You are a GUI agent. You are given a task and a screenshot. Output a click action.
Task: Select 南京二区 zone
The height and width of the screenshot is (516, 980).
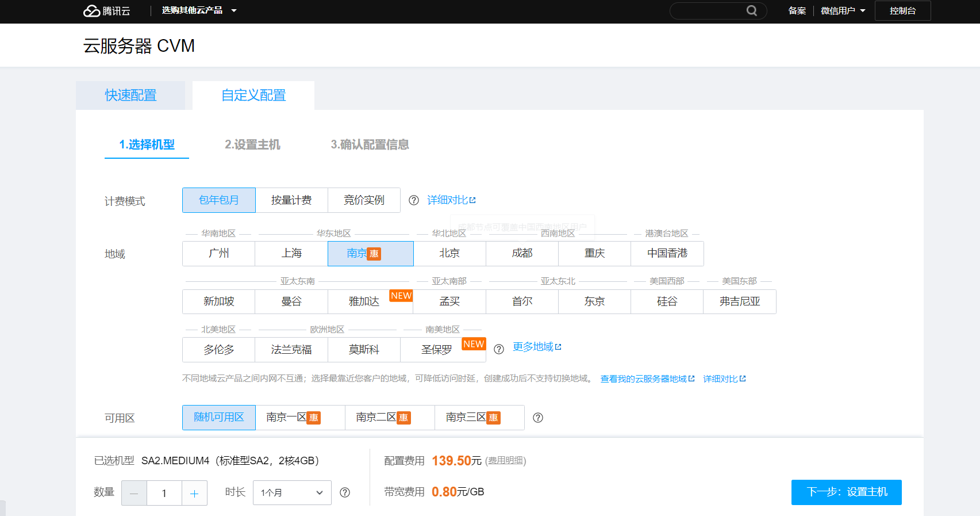pos(390,418)
